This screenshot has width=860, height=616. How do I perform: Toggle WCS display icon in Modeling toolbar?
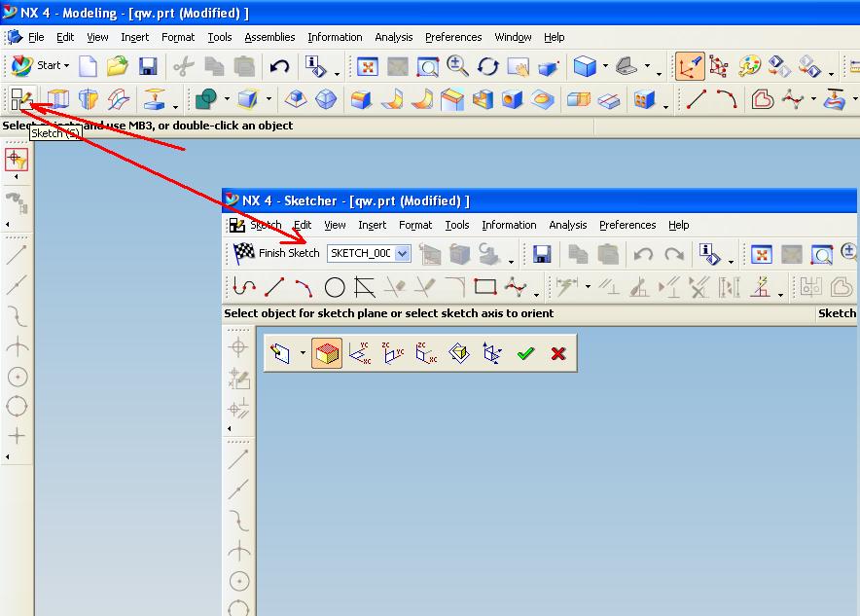[690, 66]
